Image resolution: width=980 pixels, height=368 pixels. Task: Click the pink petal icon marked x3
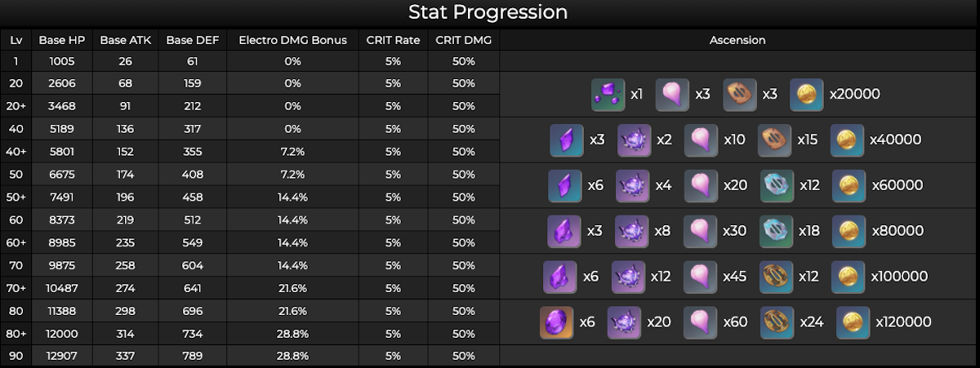(673, 95)
